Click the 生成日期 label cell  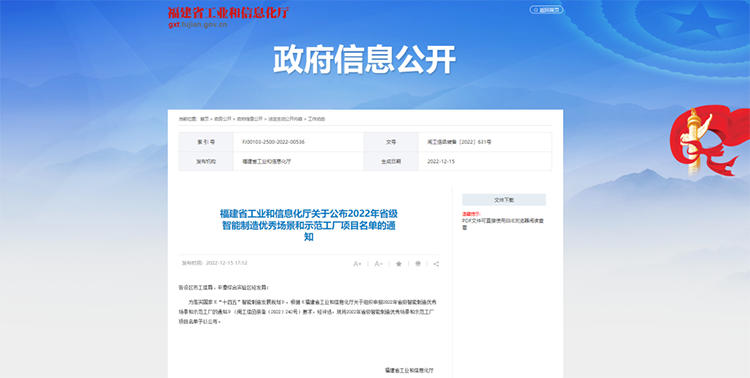pyautogui.click(x=391, y=161)
